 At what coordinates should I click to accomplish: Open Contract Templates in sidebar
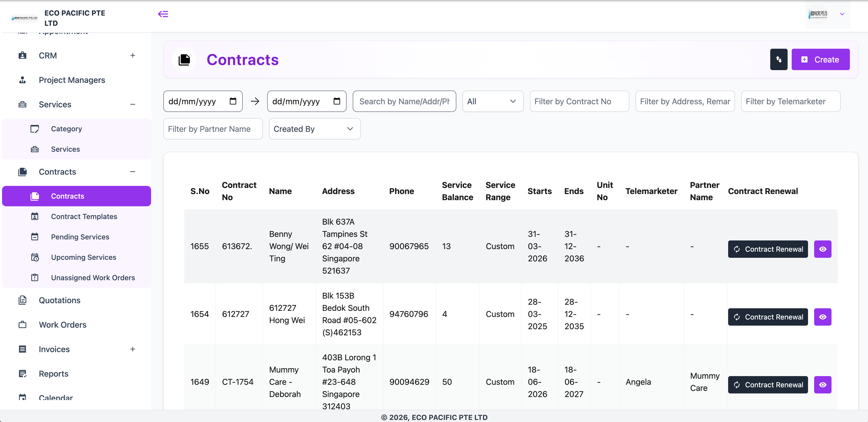coord(77,216)
